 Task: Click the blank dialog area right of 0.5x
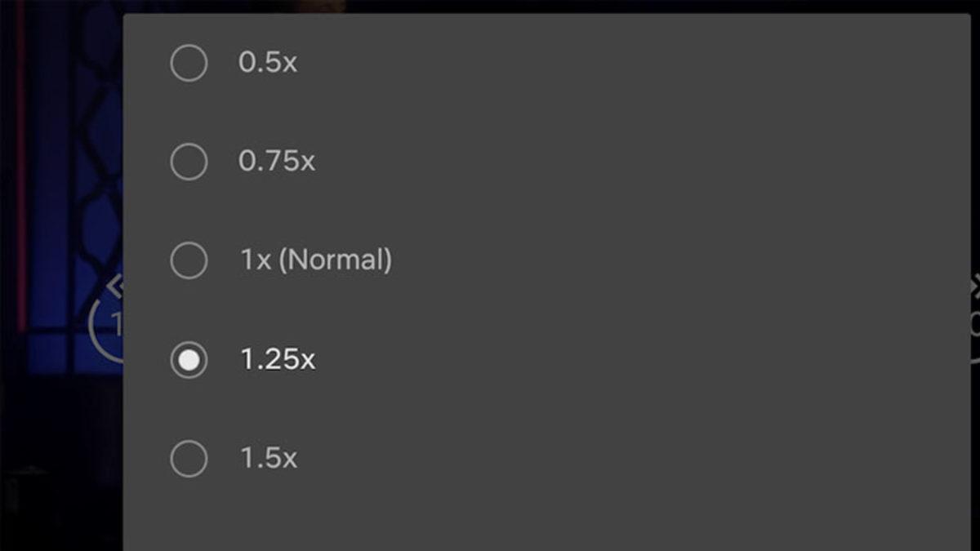click(612, 63)
